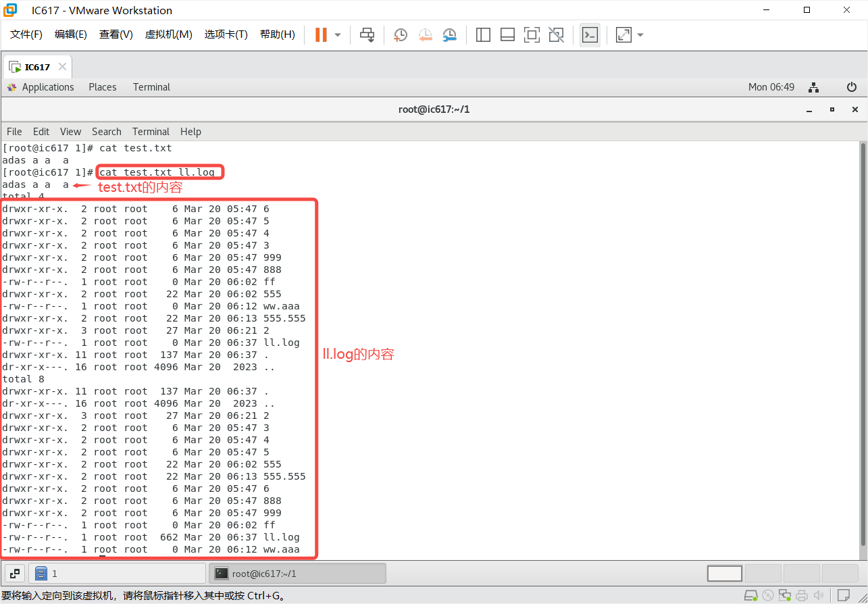Viewport: 868px width, 604px height.
Task: Click the CD/DVD drive status icon
Action: [768, 596]
